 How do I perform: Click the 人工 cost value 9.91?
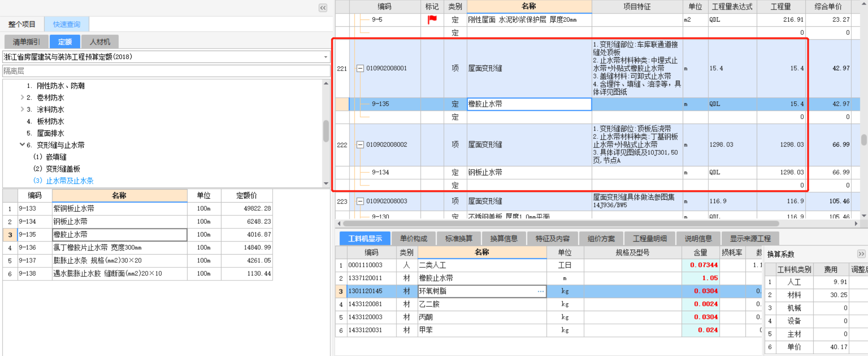[831, 282]
